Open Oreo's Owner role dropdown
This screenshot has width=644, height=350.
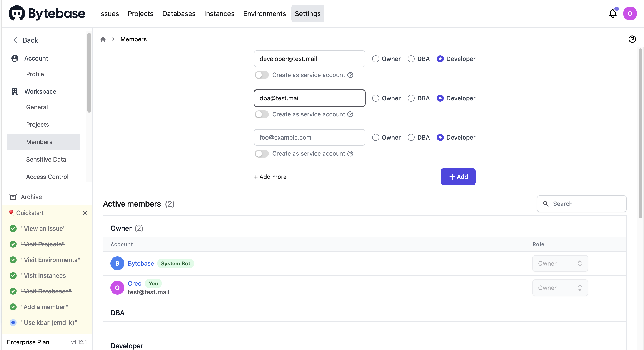click(x=560, y=288)
